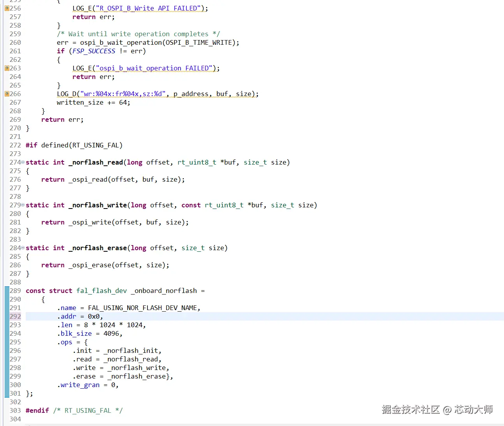Image resolution: width=504 pixels, height=426 pixels.
Task: Click the #endif directive on line 303
Action: pyautogui.click(x=37, y=410)
